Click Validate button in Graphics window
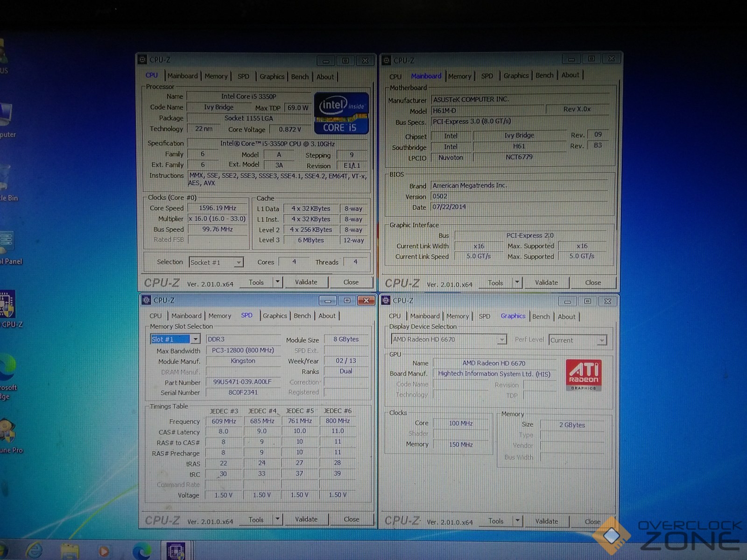This screenshot has height=560, width=747. click(x=546, y=521)
